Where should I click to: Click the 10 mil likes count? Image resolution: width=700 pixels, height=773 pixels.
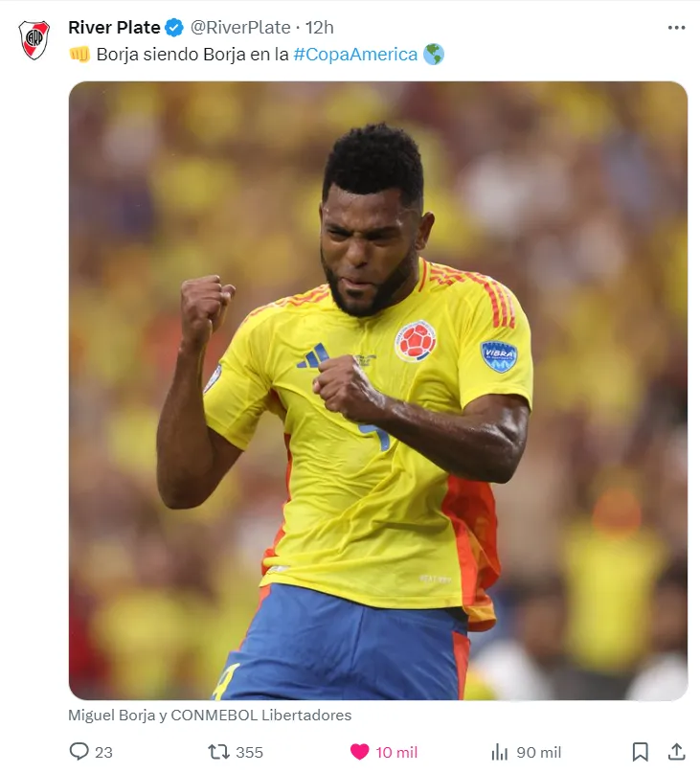[396, 752]
